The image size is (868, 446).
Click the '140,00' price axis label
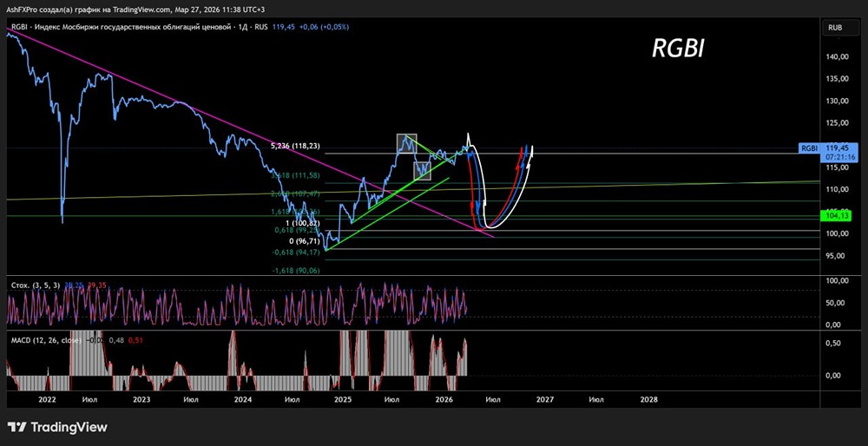[838, 56]
